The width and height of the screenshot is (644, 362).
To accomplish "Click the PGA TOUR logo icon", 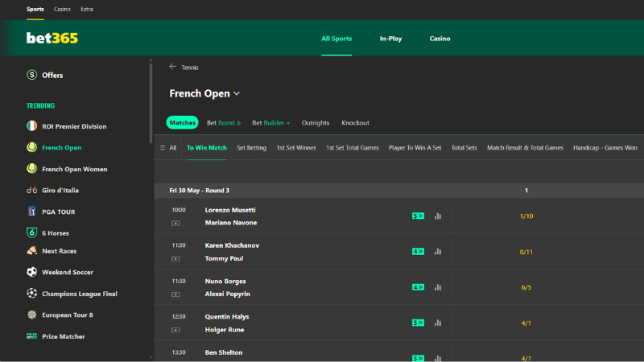I will (x=31, y=212).
